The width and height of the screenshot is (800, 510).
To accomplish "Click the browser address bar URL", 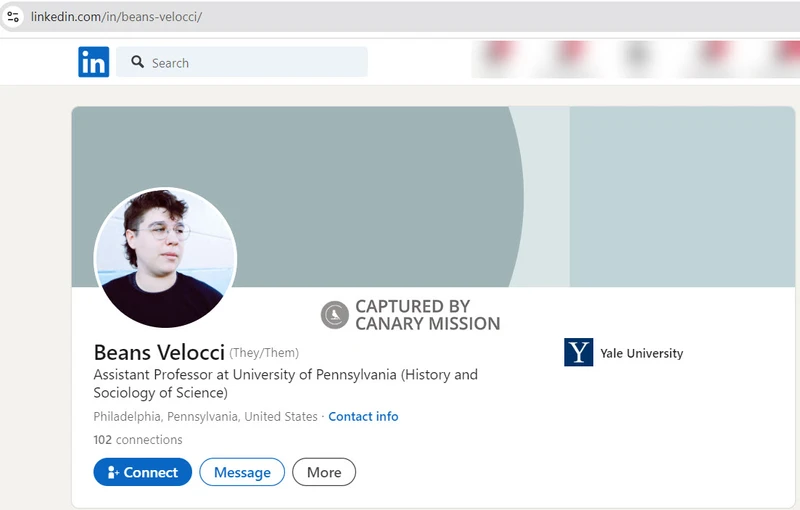I will tap(116, 17).
